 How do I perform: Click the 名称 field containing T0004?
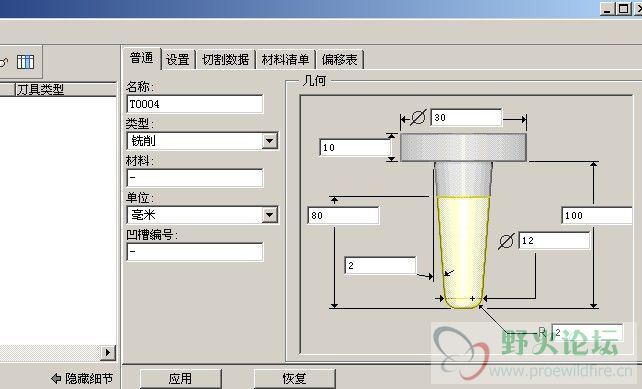195,104
